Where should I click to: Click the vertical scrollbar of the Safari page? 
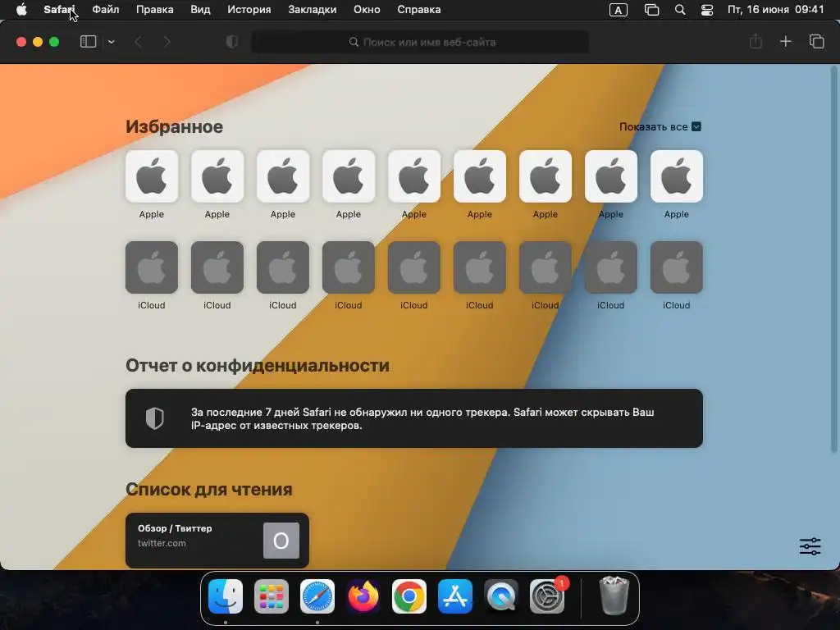click(x=834, y=260)
